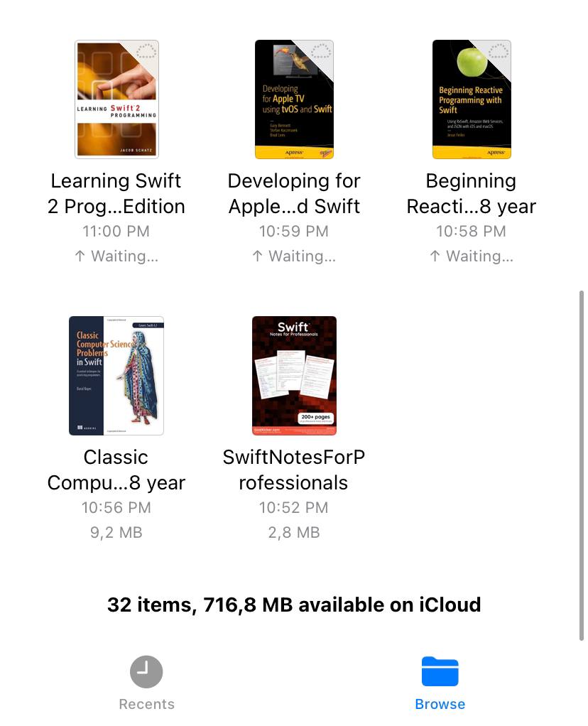Open Beginning Reactive Programming with Swift cover
The image size is (588, 726).
pos(472,99)
